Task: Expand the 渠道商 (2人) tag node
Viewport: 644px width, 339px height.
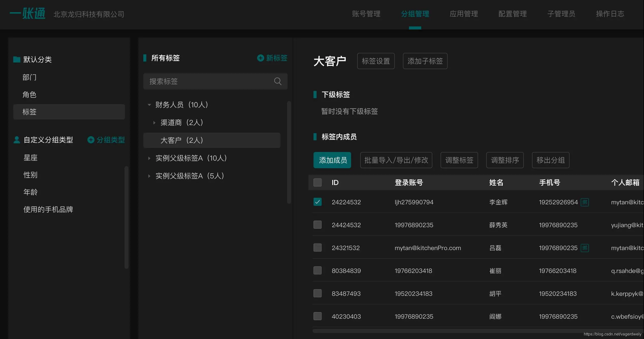Action: coord(154,123)
